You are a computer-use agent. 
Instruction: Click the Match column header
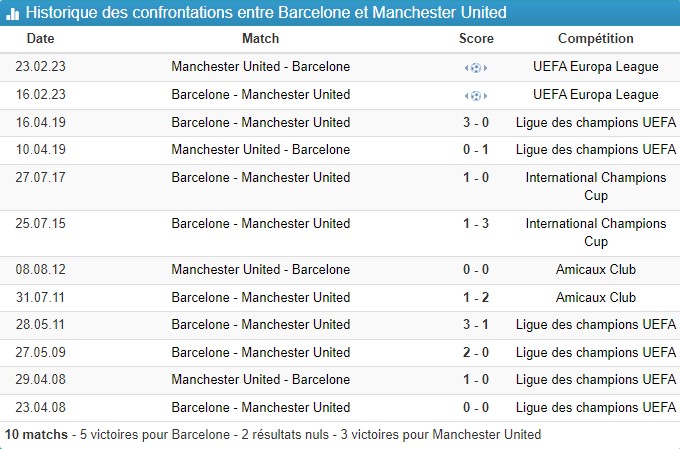(x=261, y=39)
